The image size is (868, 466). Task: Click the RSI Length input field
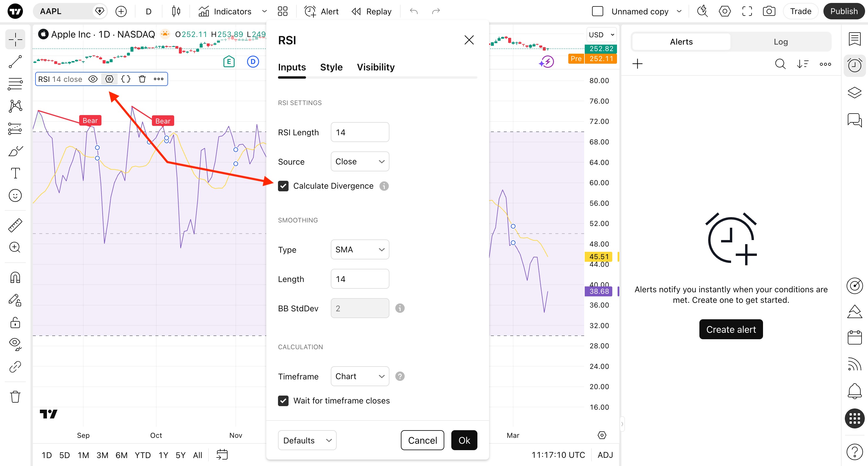pos(360,132)
